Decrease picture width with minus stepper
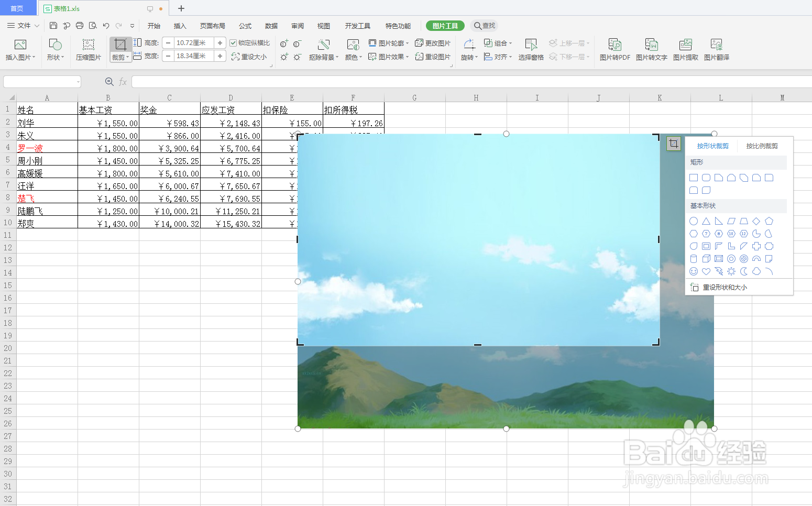The width and height of the screenshot is (812, 506). (x=168, y=56)
